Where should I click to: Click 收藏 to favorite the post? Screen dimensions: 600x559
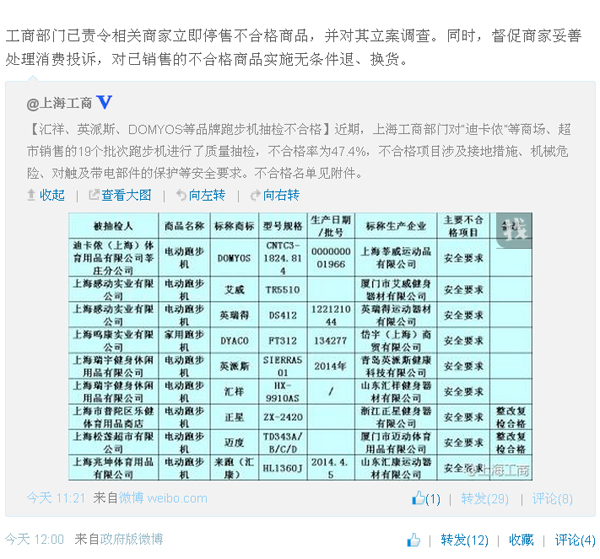(521, 540)
